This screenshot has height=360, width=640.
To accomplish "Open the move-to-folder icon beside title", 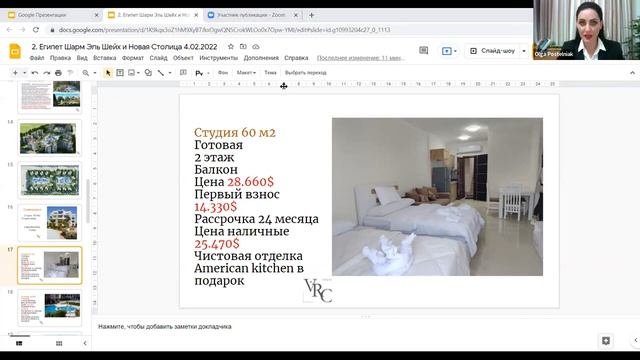I will click(243, 47).
